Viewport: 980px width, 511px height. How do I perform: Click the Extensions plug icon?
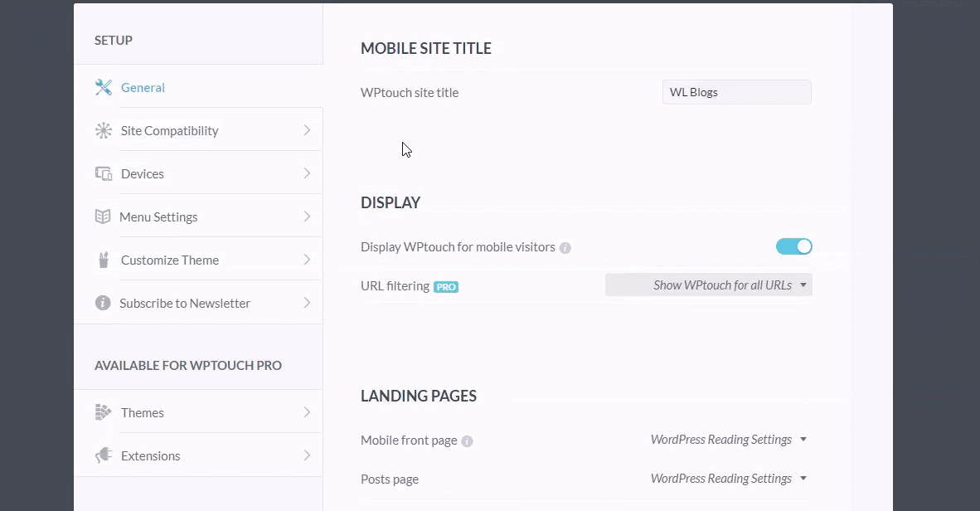[103, 455]
